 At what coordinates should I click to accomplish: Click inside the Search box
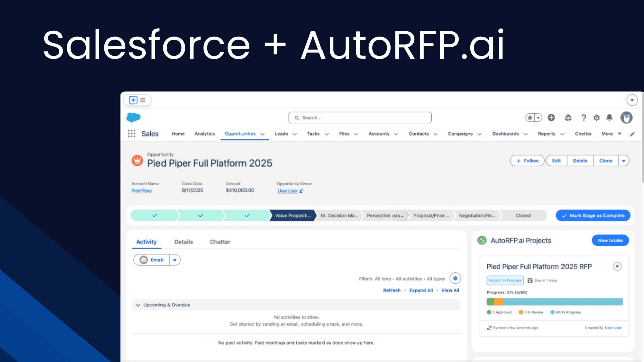pos(360,118)
